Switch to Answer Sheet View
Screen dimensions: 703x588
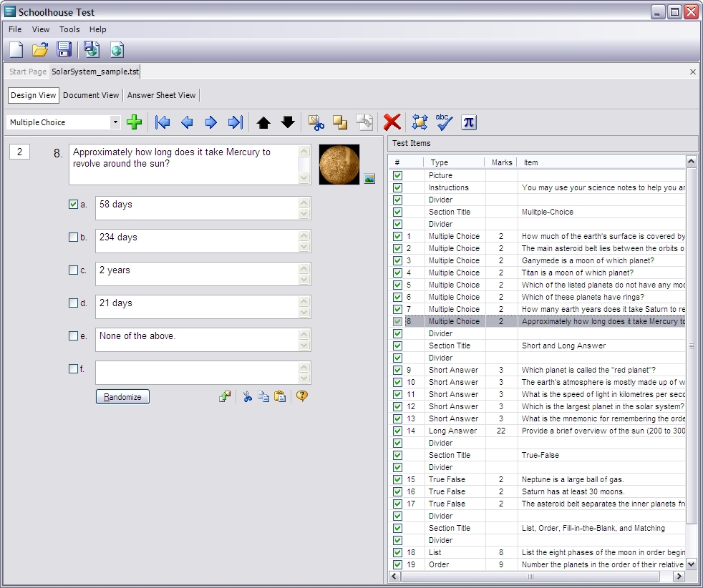coord(161,95)
